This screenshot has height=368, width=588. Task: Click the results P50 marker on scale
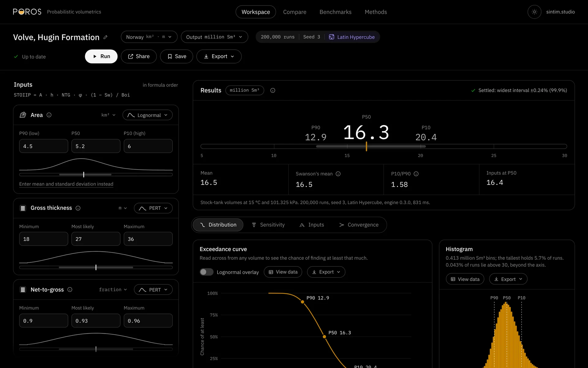366,146
